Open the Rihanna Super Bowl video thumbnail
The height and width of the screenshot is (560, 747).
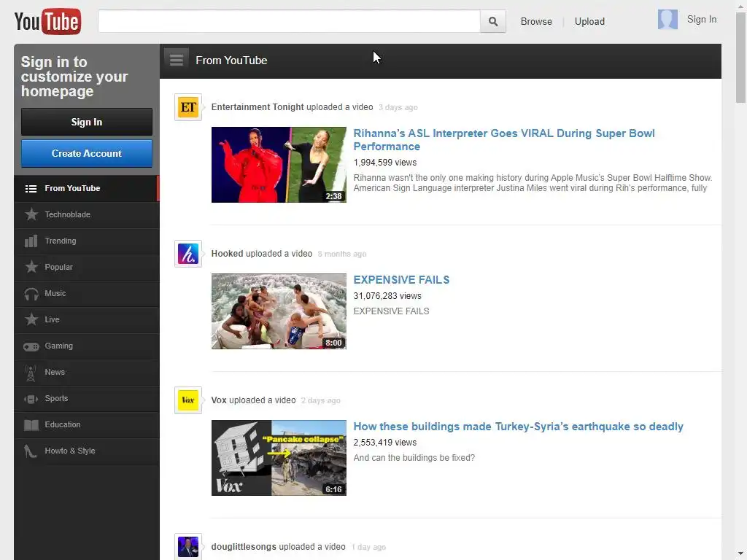(x=279, y=165)
